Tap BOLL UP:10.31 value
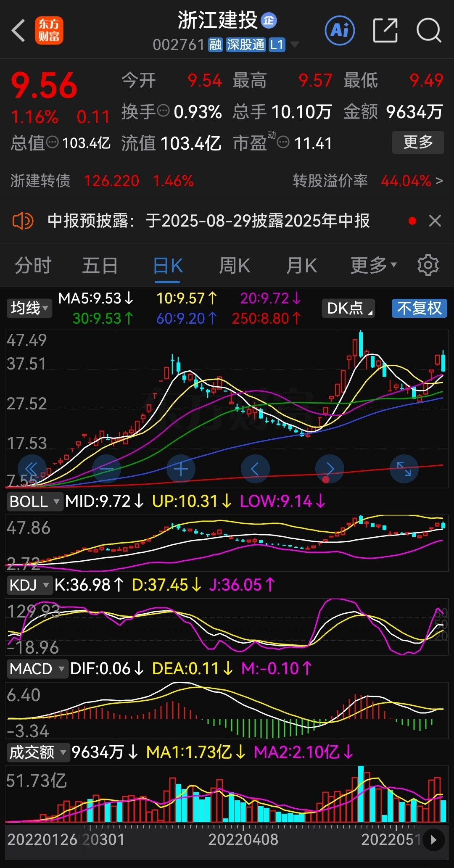This screenshot has width=454, height=868. pyautogui.click(x=192, y=501)
